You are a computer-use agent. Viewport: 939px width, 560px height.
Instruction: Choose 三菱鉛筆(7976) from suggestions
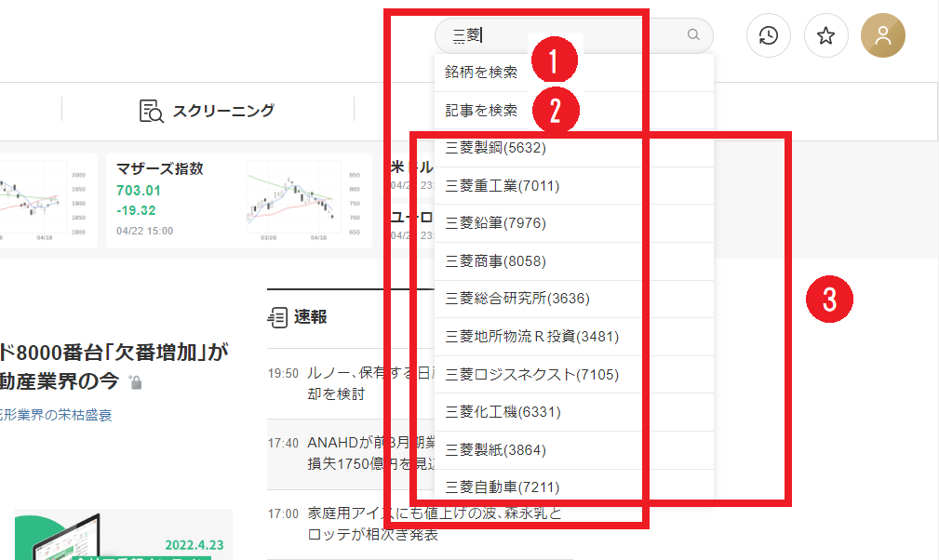coord(573,223)
